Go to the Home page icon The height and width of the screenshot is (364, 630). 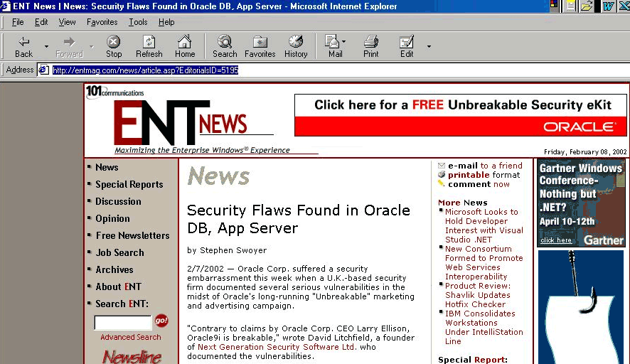point(185,47)
